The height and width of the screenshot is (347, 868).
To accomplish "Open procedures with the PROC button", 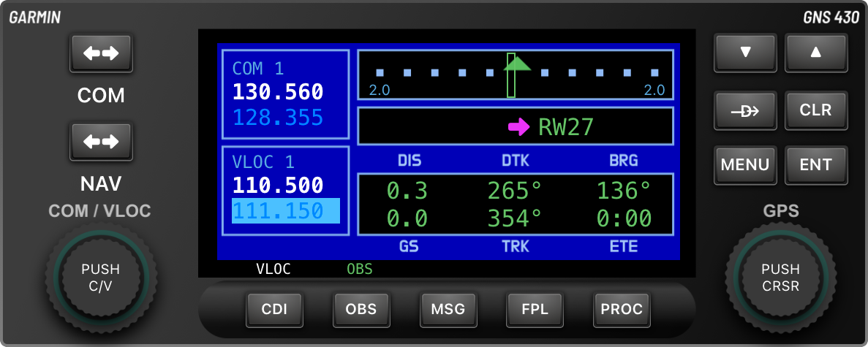I will point(622,309).
